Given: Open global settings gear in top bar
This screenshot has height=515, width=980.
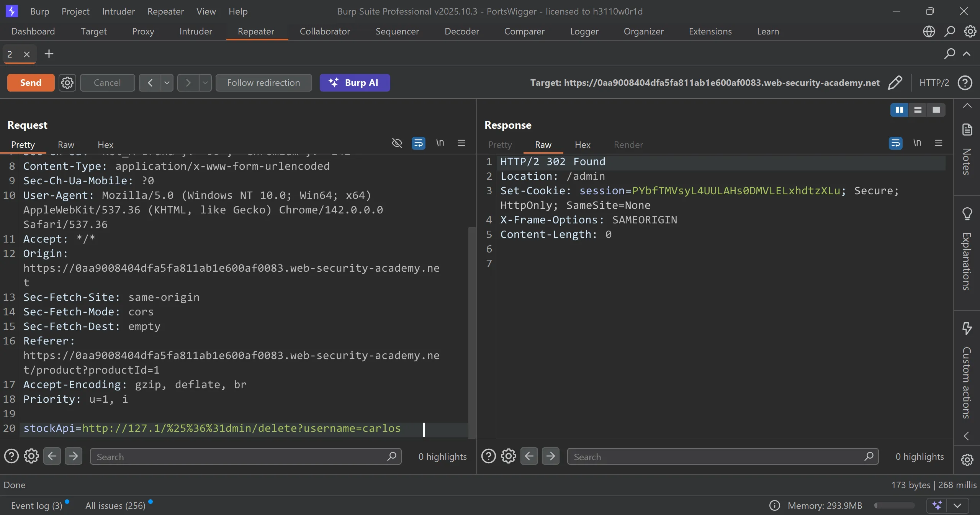Looking at the screenshot, I should [x=970, y=31].
